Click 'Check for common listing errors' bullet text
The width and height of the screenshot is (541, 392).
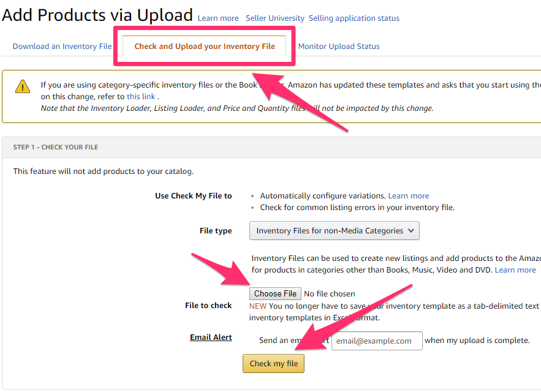tap(357, 208)
